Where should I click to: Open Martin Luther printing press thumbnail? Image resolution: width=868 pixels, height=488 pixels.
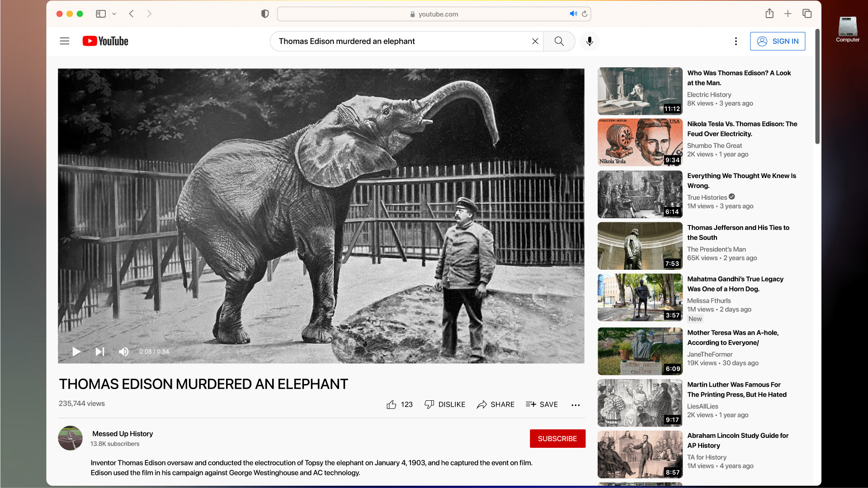(640, 403)
